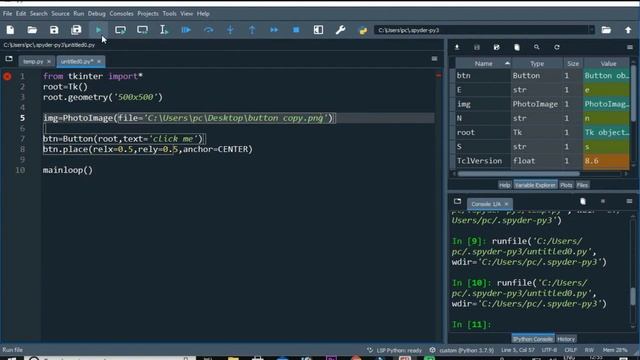Viewport: 640px width, 360px height.
Task: Select the IPython Console tab
Action: 533,339
